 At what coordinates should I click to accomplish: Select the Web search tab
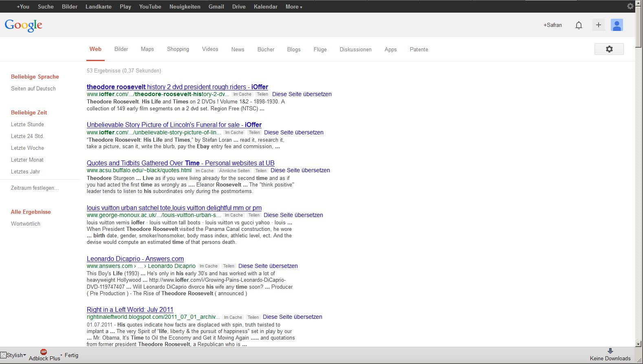coord(95,49)
